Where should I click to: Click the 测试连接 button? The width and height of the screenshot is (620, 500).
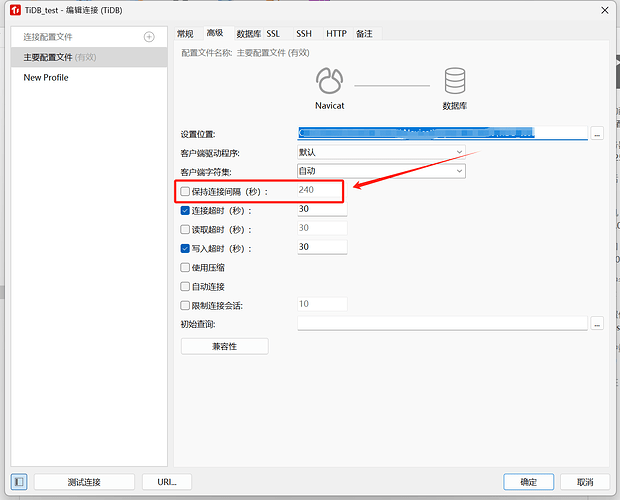click(84, 482)
